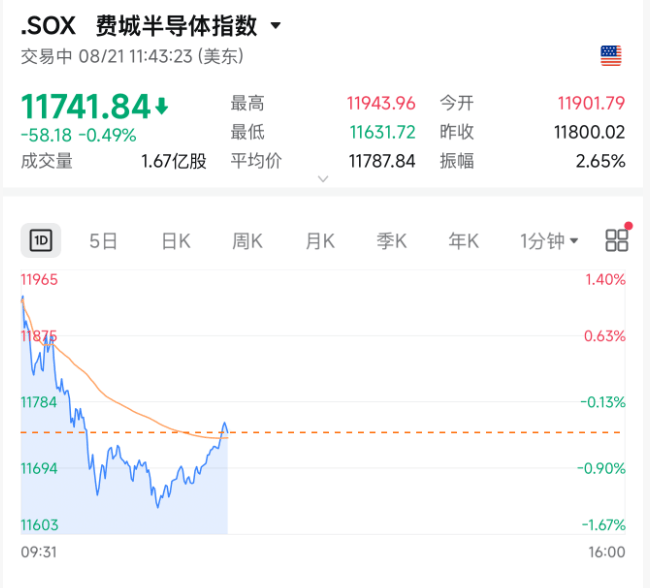The image size is (650, 588).
Task: Click the 费城半导体指数 title
Action: [177, 26]
